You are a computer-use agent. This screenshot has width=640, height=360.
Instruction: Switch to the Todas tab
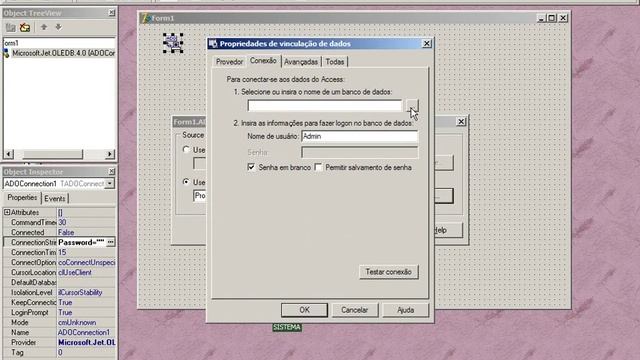click(x=335, y=62)
